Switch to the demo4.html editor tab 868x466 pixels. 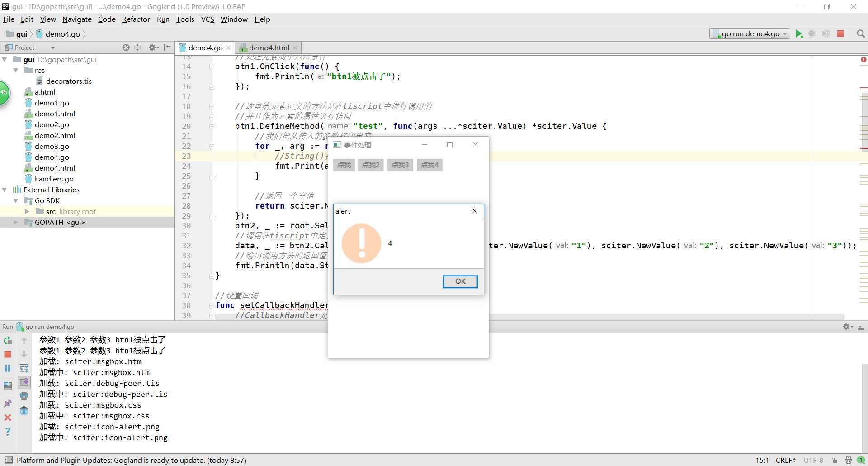[x=269, y=48]
